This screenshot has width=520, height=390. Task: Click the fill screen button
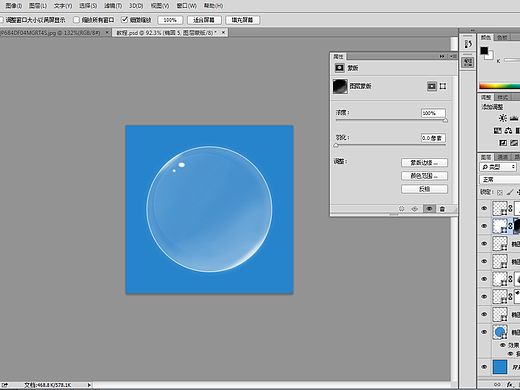tap(242, 20)
